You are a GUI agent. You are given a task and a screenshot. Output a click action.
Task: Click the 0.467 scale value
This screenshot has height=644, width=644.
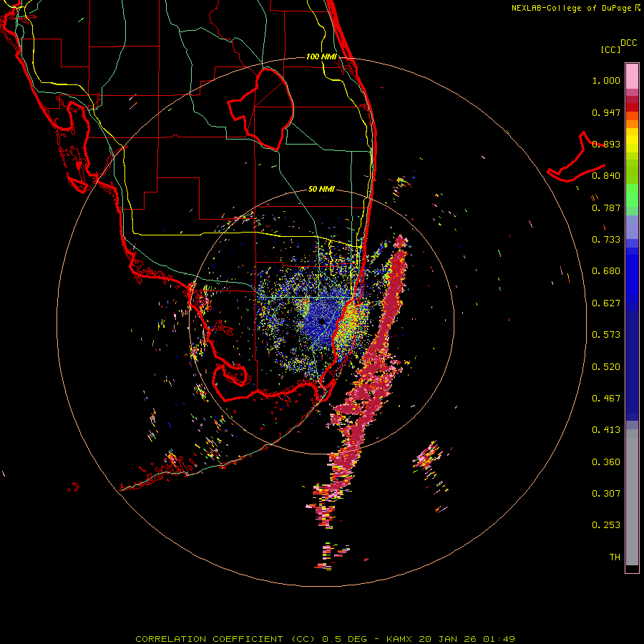pos(606,399)
